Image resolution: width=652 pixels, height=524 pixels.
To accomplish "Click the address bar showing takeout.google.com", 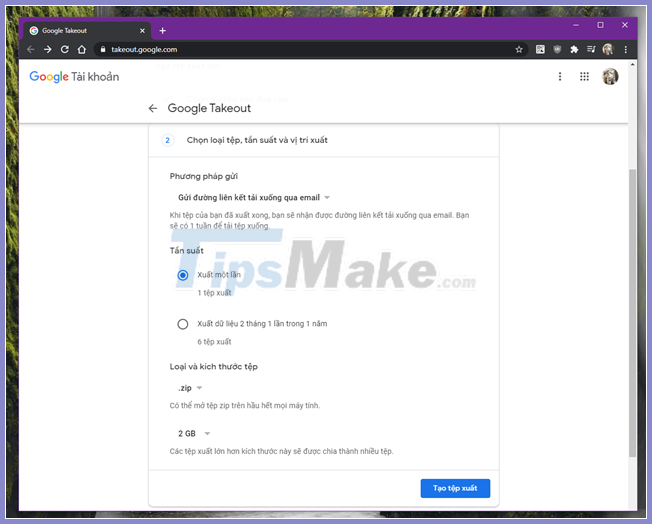I will click(312, 49).
